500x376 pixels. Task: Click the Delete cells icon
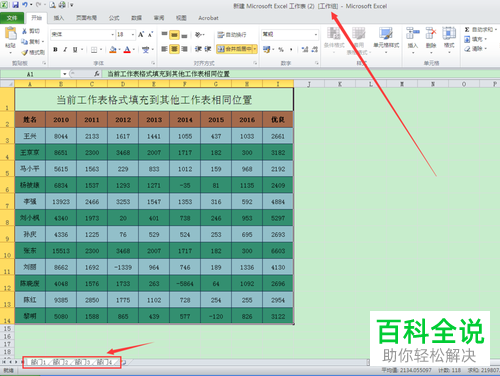(431, 33)
